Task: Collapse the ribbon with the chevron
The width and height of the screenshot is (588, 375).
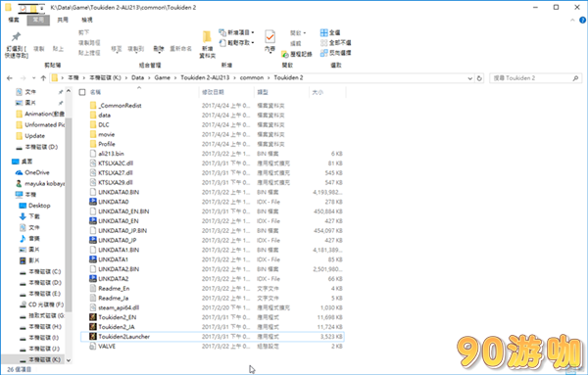Action: pos(572,20)
